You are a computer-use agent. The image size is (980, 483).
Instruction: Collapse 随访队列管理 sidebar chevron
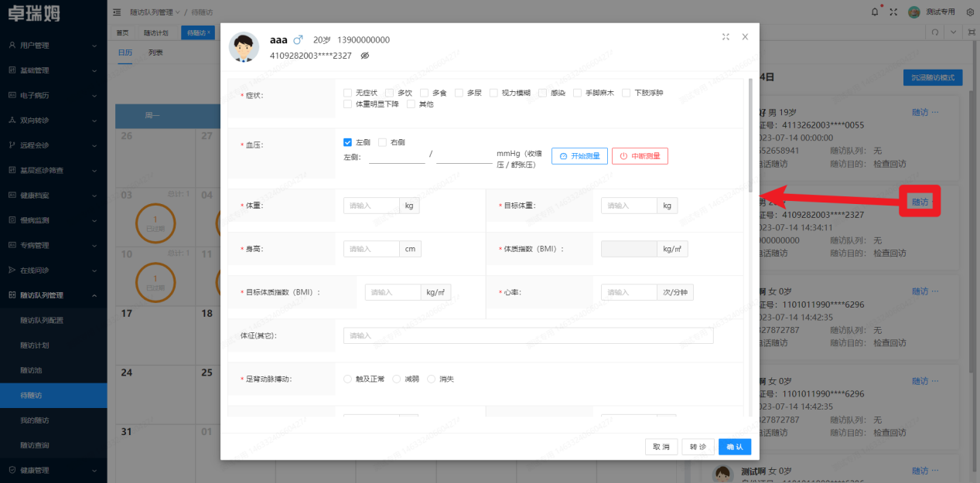click(x=94, y=294)
